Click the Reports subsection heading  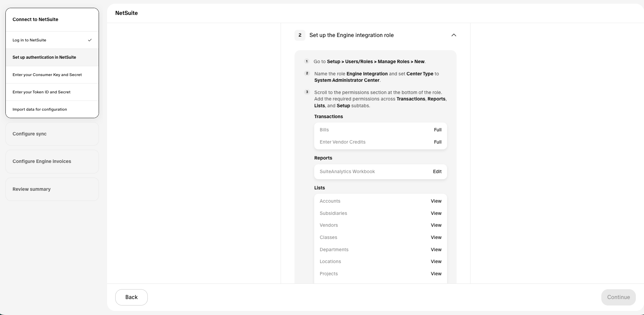tap(323, 158)
